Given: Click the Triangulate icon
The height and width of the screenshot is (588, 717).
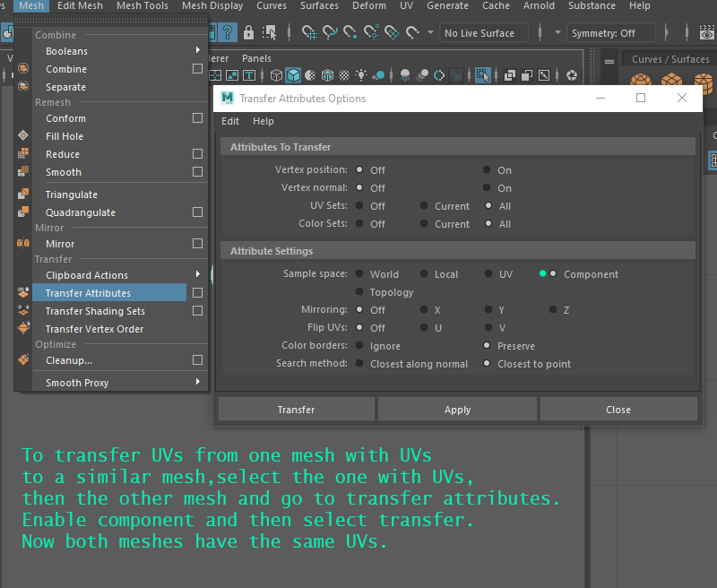Looking at the screenshot, I should pos(23,195).
